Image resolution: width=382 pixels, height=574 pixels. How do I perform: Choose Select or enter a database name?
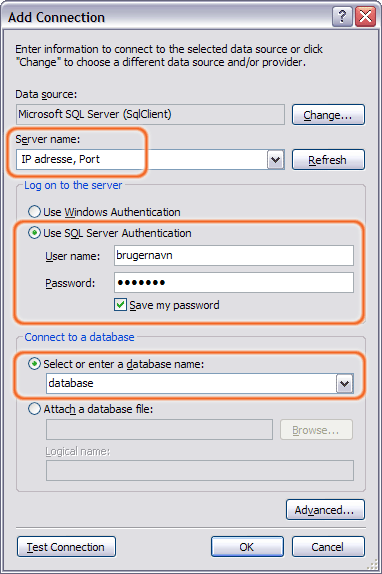34,364
